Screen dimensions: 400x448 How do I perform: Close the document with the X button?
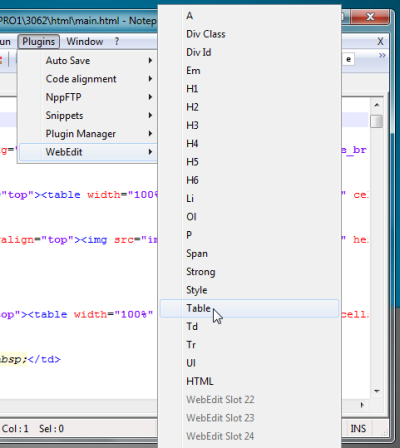click(380, 42)
